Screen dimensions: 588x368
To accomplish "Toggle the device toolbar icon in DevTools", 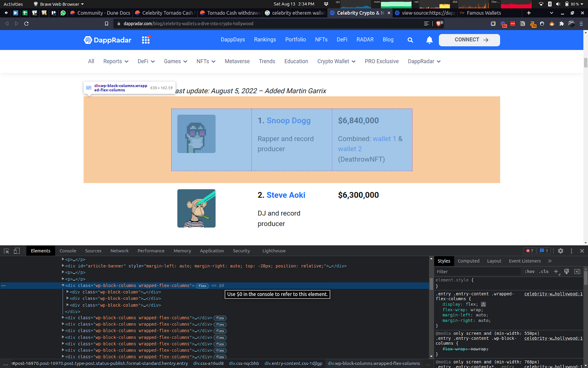I will tap(17, 251).
